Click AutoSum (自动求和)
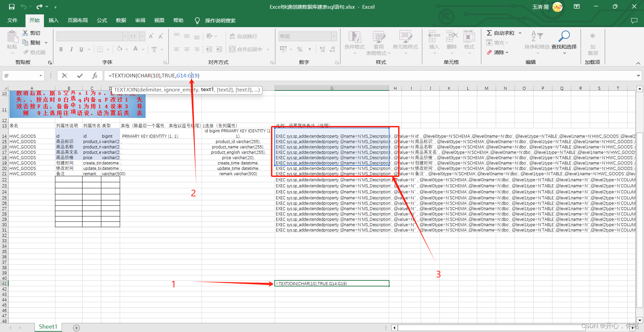 [x=500, y=33]
